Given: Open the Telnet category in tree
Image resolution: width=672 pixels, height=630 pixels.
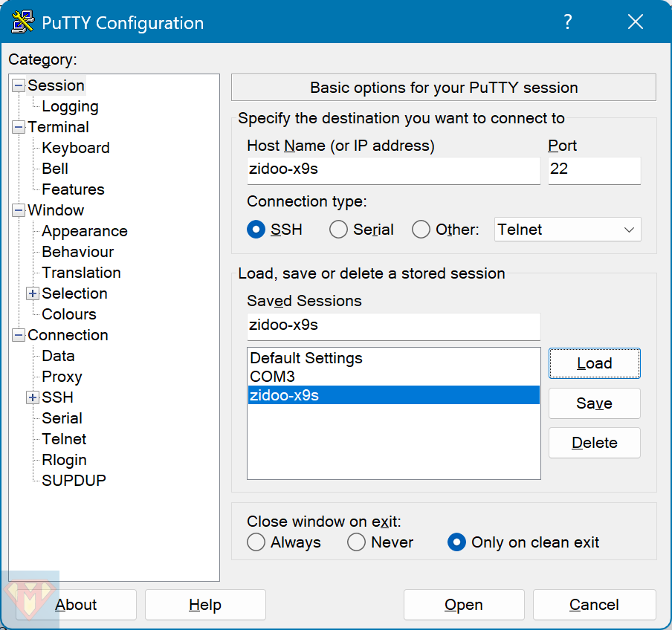Looking at the screenshot, I should click(x=64, y=439).
